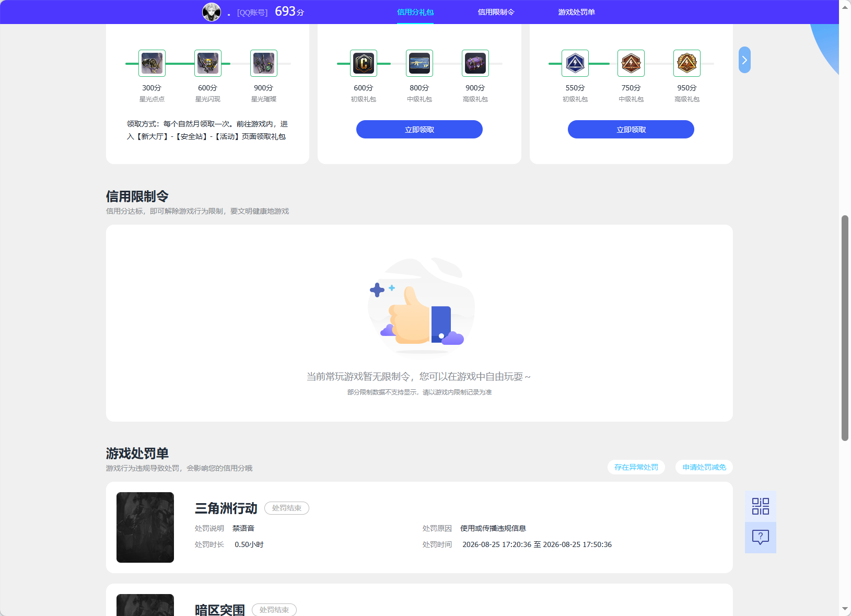This screenshot has width=851, height=616.
Task: Click the [QQ账号] label
Action: 252,13
